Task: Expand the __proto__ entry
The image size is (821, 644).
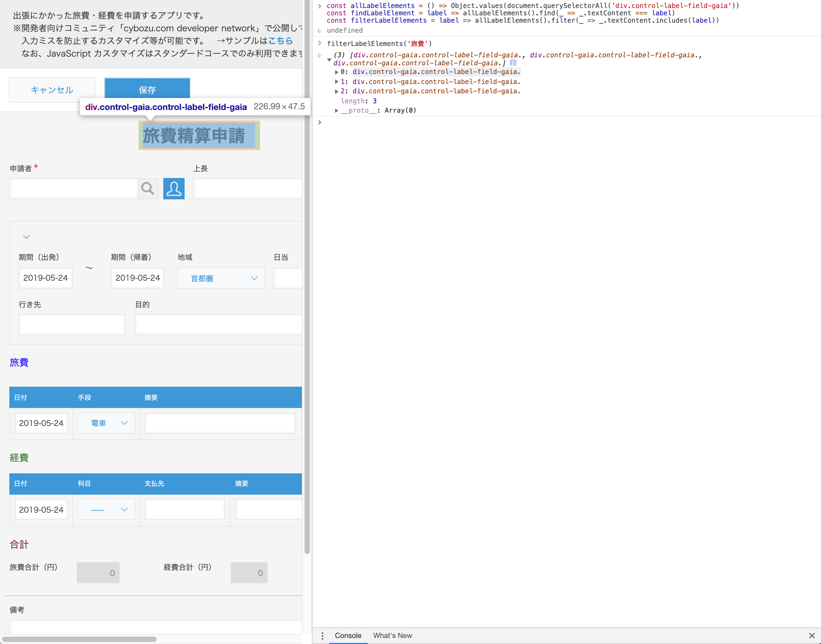Action: pyautogui.click(x=337, y=110)
